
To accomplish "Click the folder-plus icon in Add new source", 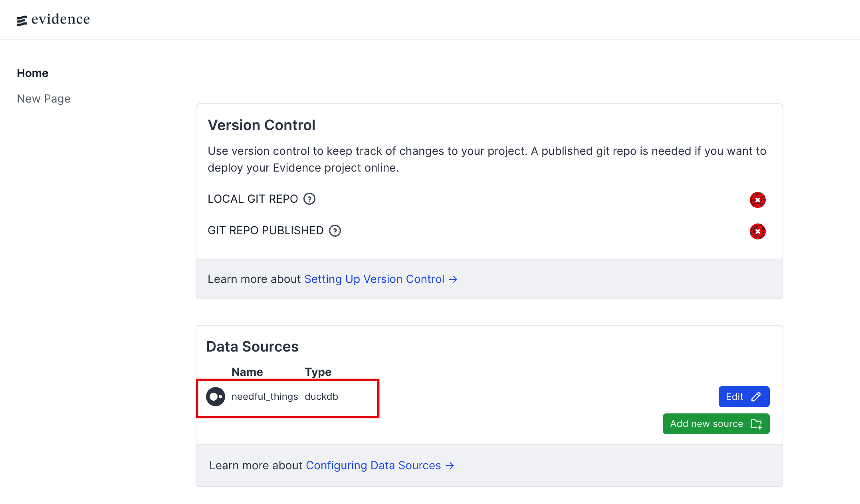I will pyautogui.click(x=756, y=424).
